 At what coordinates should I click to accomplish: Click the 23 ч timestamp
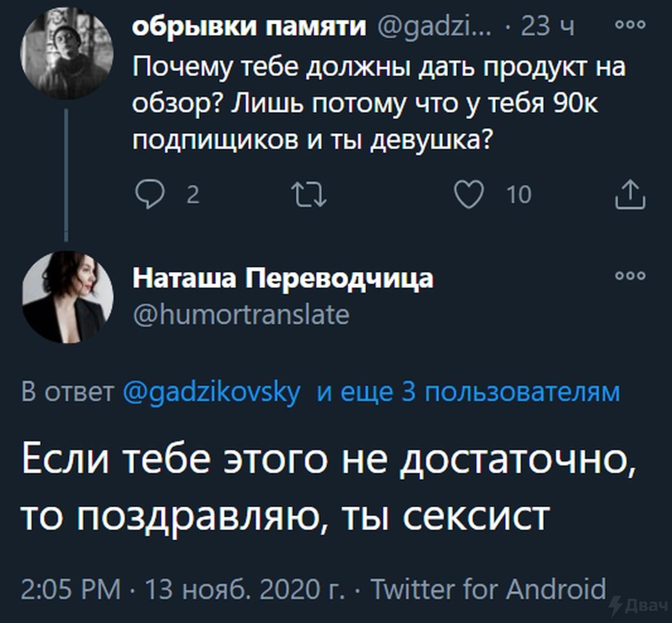[x=547, y=27]
